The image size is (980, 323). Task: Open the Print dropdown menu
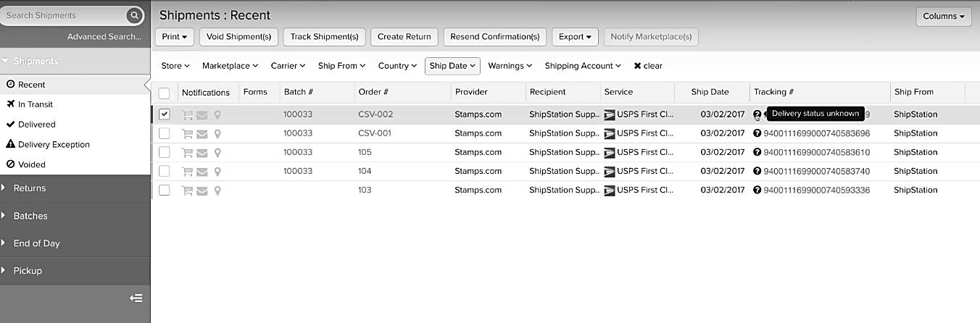[175, 36]
